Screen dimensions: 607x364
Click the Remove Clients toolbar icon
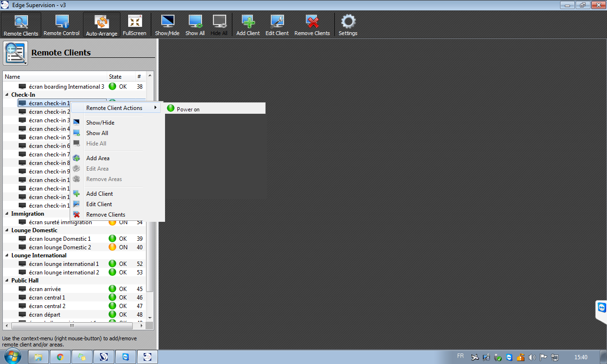point(312,25)
